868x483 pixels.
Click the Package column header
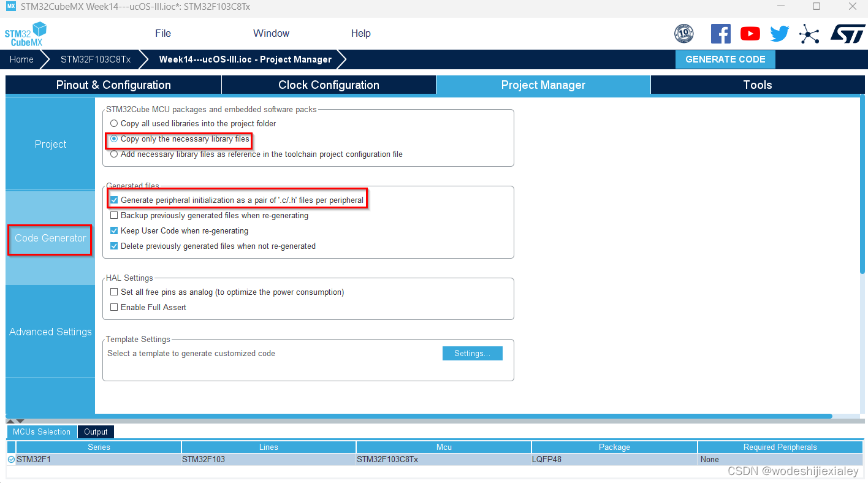coord(614,447)
